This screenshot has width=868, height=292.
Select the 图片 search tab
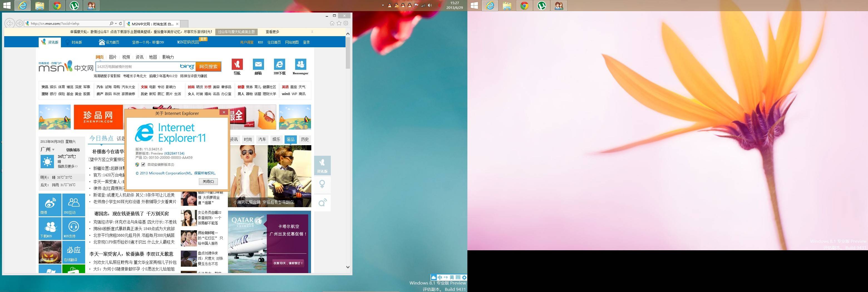pyautogui.click(x=113, y=57)
